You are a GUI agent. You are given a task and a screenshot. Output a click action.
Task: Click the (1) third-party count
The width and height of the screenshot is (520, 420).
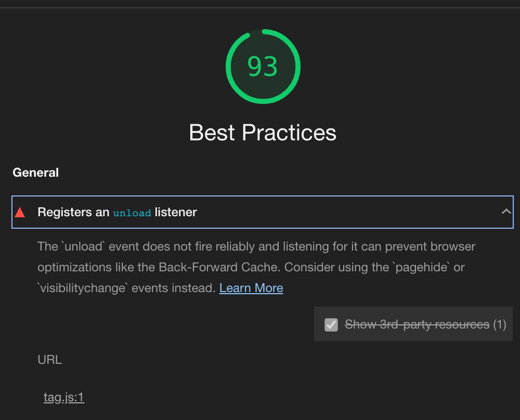(499, 324)
